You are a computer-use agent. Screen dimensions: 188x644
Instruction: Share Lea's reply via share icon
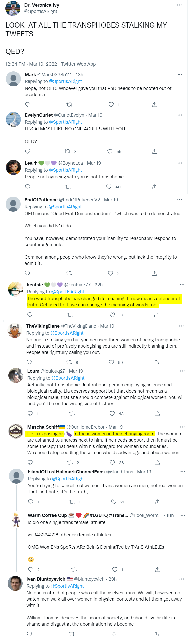[x=155, y=187]
